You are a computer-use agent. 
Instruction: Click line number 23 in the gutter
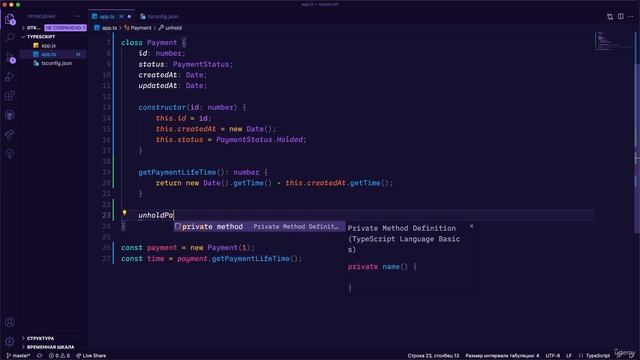(106, 215)
